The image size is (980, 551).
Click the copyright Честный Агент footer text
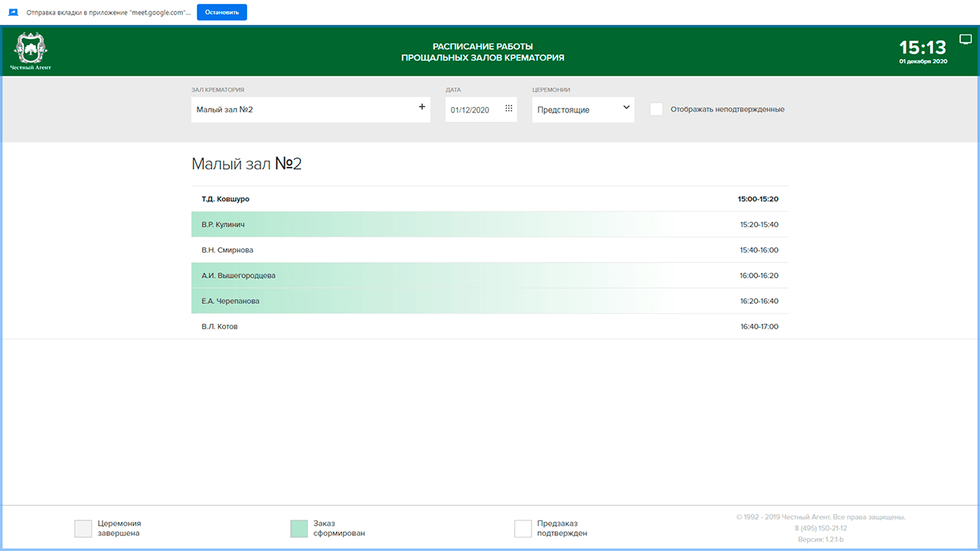pyautogui.click(x=821, y=517)
